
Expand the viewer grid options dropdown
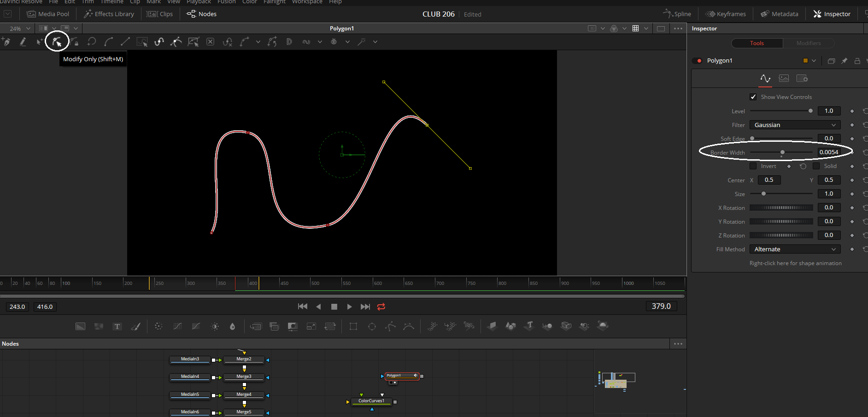(x=646, y=29)
